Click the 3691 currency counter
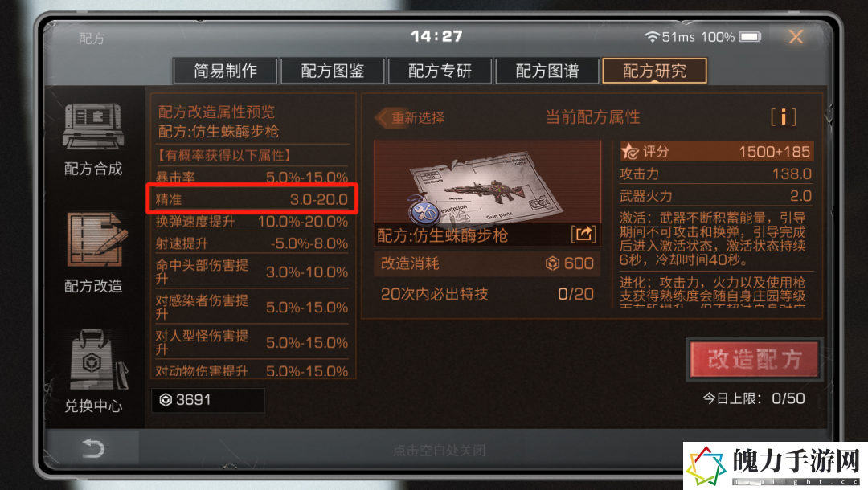868x490 pixels. (208, 400)
